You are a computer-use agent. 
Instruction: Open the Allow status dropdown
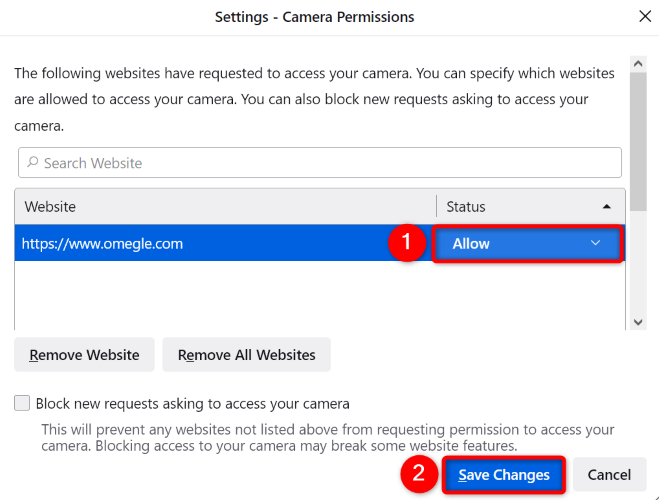(527, 243)
